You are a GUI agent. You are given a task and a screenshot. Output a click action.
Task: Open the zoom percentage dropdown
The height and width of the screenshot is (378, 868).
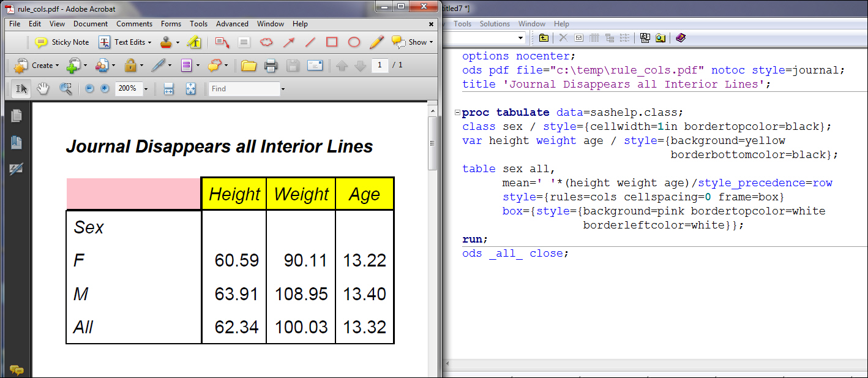[146, 89]
